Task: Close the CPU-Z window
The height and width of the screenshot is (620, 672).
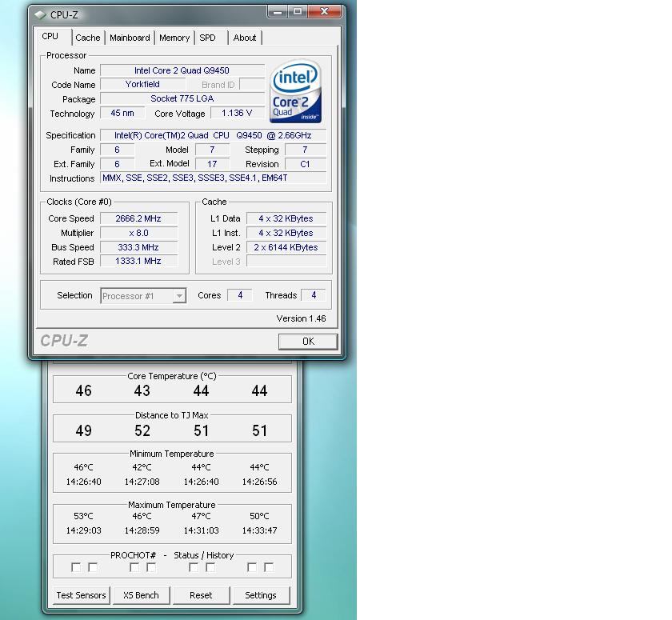Action: (x=325, y=11)
